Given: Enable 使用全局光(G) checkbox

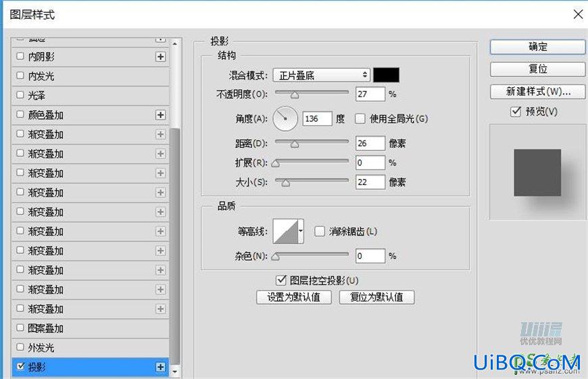Looking at the screenshot, I should (360, 119).
